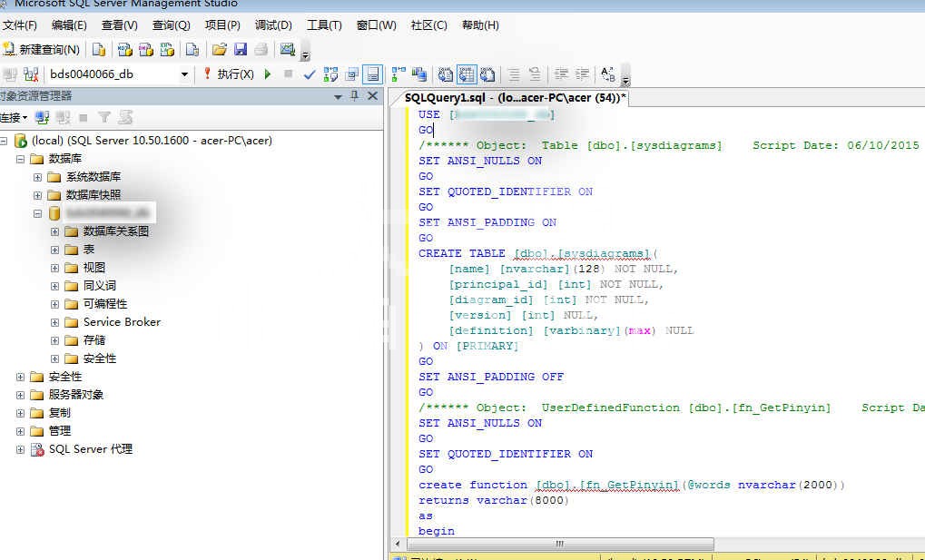Open a new Analysis Services XMLA Query
Viewport: 925px width, 560px height.
[168, 50]
